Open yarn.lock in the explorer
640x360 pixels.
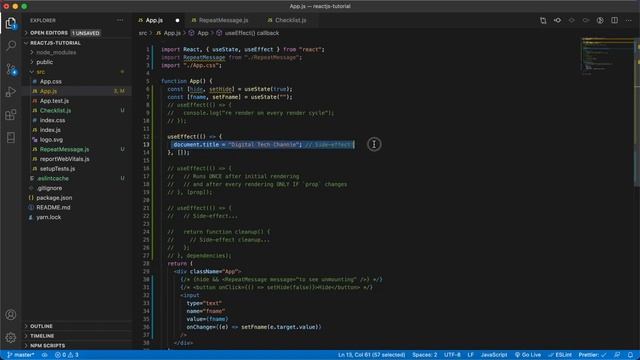[x=49, y=217]
